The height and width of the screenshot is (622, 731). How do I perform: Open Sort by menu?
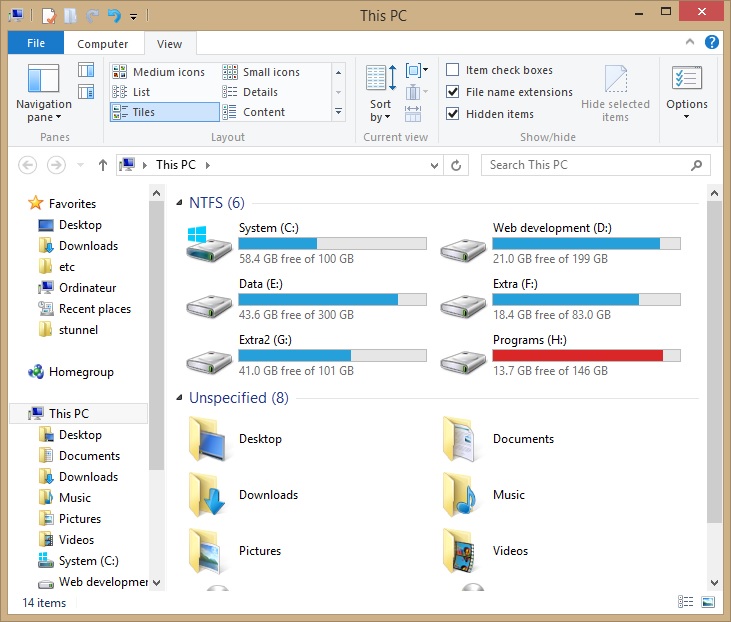pyautogui.click(x=380, y=93)
